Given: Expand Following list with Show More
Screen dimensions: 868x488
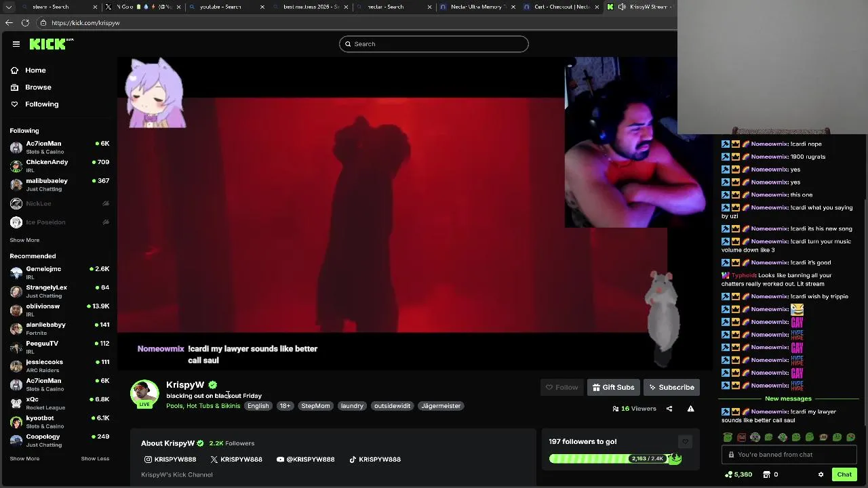Looking at the screenshot, I should coord(24,240).
